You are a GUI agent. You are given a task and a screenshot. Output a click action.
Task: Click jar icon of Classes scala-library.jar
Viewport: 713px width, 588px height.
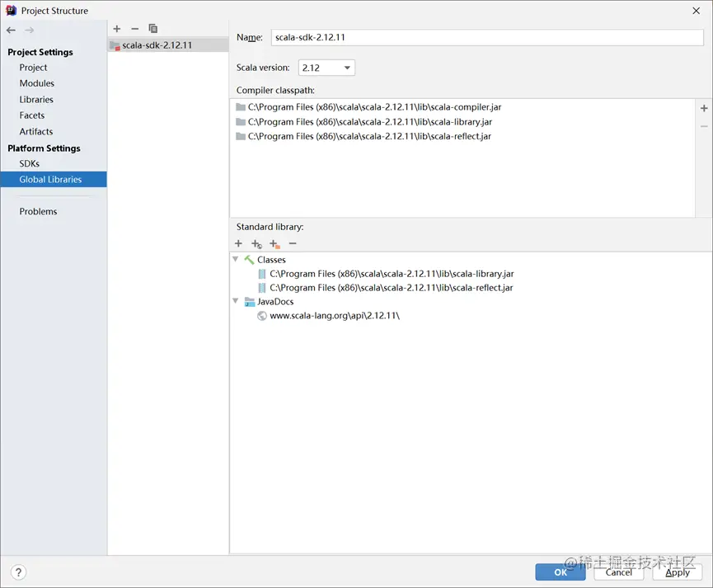[x=262, y=274]
